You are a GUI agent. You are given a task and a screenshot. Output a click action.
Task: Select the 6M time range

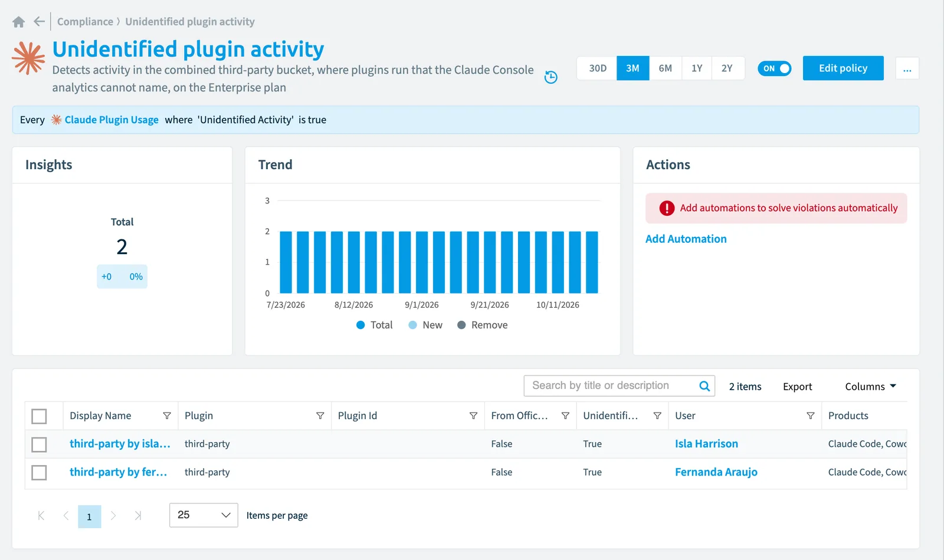coord(666,68)
